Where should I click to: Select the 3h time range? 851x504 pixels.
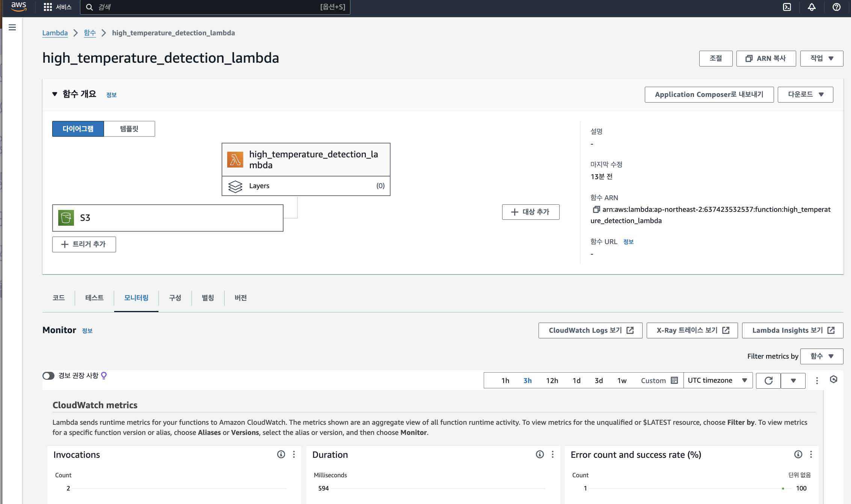[528, 381]
